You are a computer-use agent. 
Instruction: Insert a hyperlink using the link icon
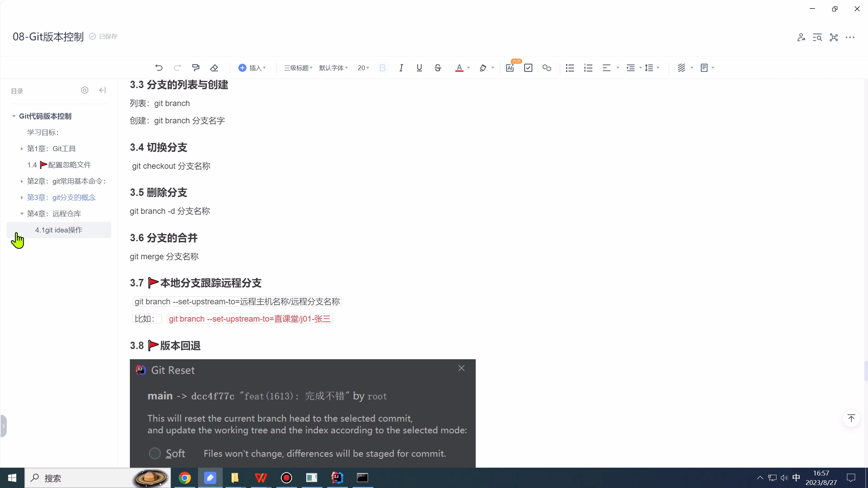[547, 68]
